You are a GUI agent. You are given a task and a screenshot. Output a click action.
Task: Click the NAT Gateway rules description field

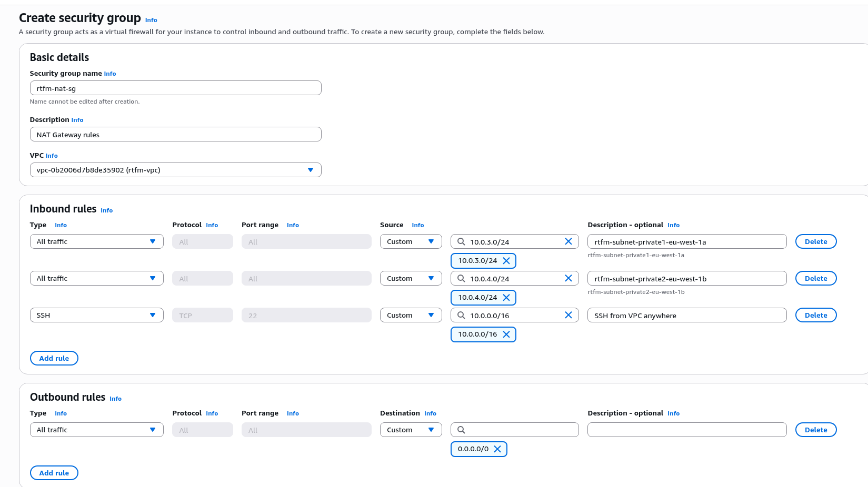click(x=175, y=135)
